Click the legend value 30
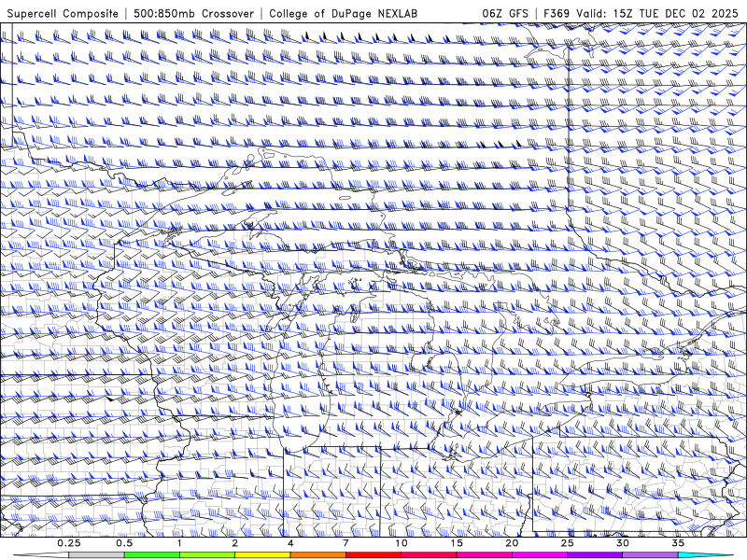The height and width of the screenshot is (560, 747). coord(623,543)
